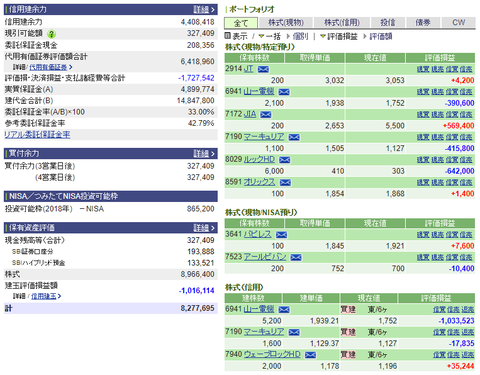This screenshot has height=375, width=480.
Task: Click the mail icon next to JIA
Action: tap(266, 115)
